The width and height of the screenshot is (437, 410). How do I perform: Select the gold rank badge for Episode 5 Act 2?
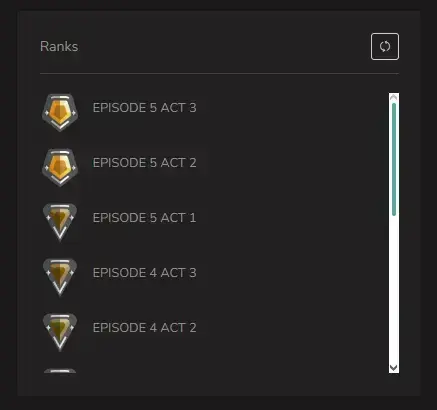coord(60,167)
